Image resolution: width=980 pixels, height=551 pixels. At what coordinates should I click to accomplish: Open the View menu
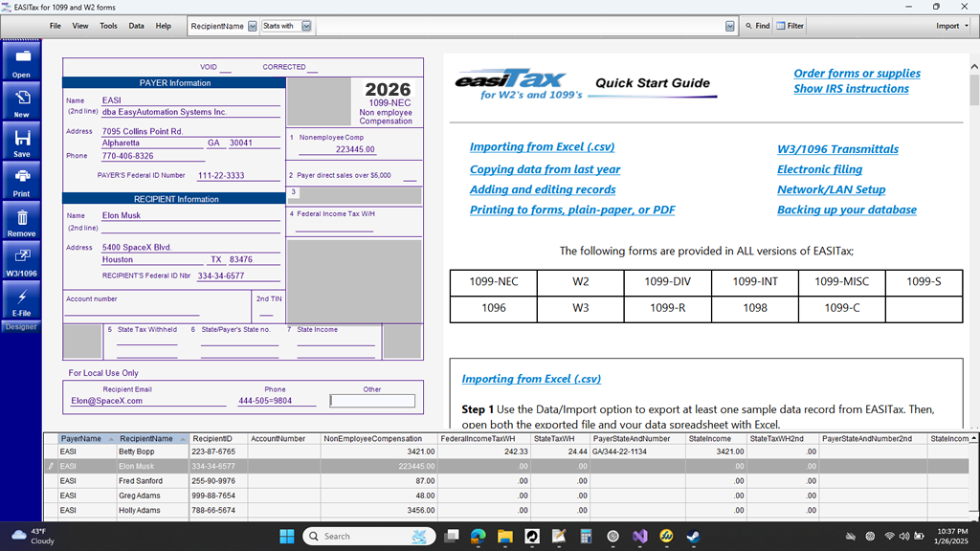[x=80, y=26]
